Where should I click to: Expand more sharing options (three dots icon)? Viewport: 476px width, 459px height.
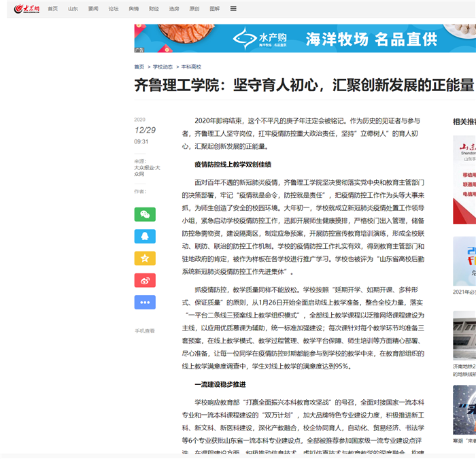coord(145,303)
